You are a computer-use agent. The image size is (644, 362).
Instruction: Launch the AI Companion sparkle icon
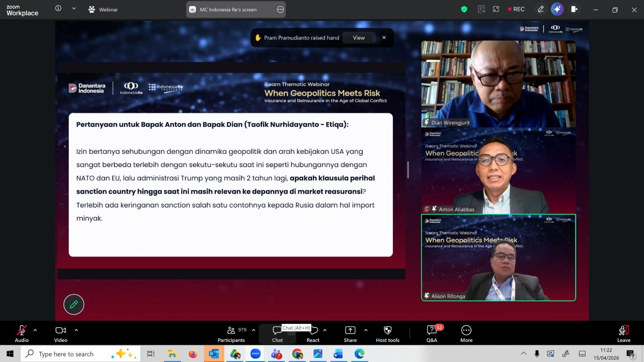pyautogui.click(x=557, y=9)
